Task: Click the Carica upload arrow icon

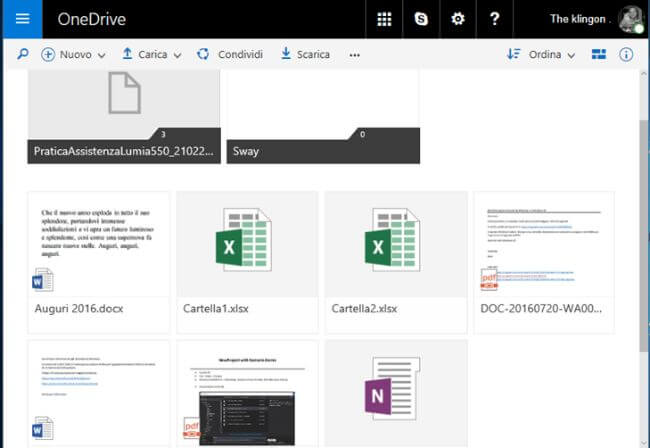Action: pyautogui.click(x=127, y=54)
